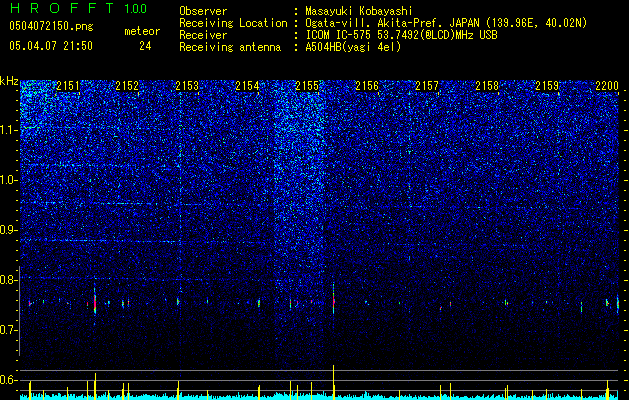Viewport: 629px width, 400px height.
Task: Click the cyan noise floor in the bottom graph
Action: click(321, 396)
